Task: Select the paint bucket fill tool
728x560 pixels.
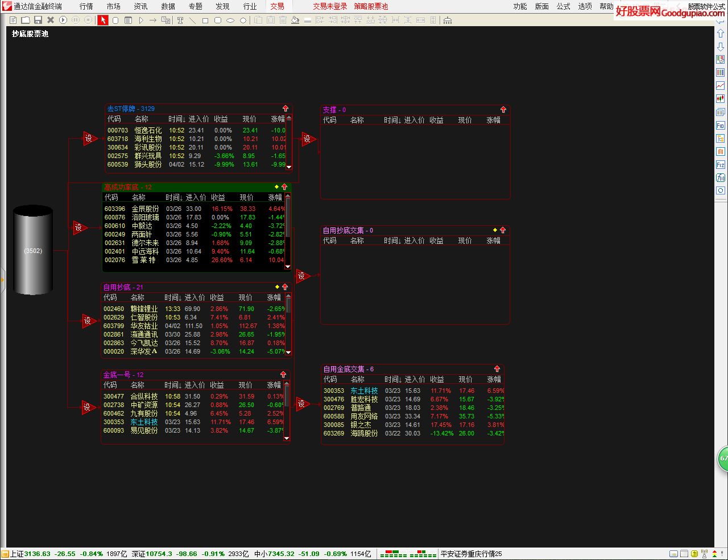Action: (295, 20)
